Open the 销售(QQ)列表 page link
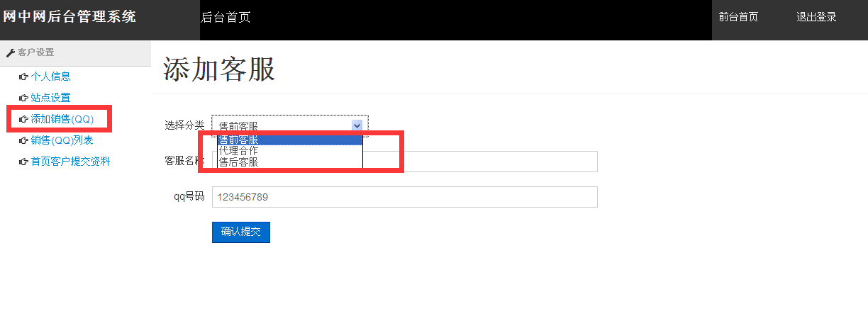Screen dimensions: 868x333 click(x=62, y=140)
